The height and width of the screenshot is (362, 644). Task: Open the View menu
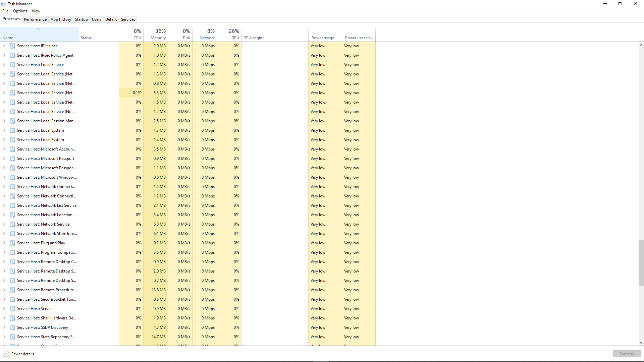click(36, 11)
